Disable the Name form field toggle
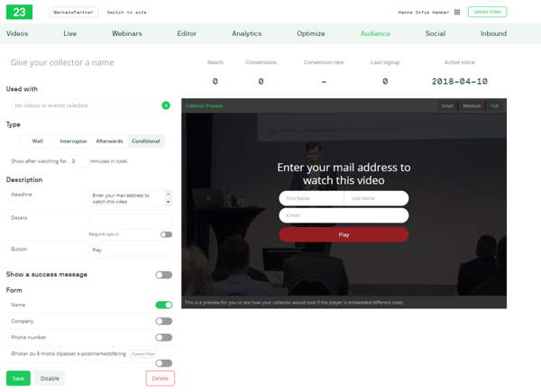541x392 pixels. tap(163, 305)
